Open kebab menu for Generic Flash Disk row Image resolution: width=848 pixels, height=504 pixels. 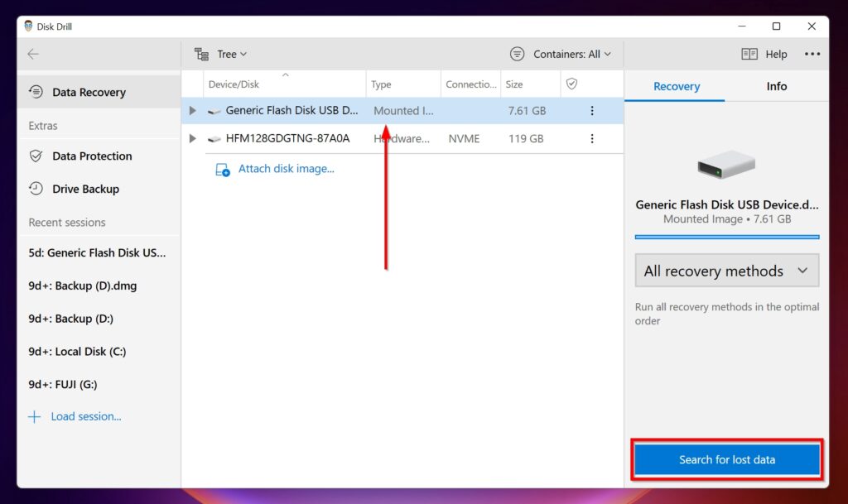pyautogui.click(x=592, y=110)
